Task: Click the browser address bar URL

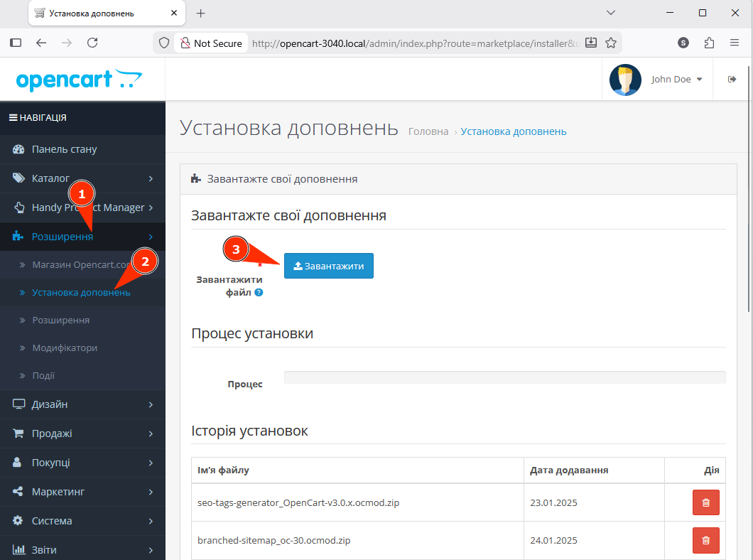Action: coord(416,43)
